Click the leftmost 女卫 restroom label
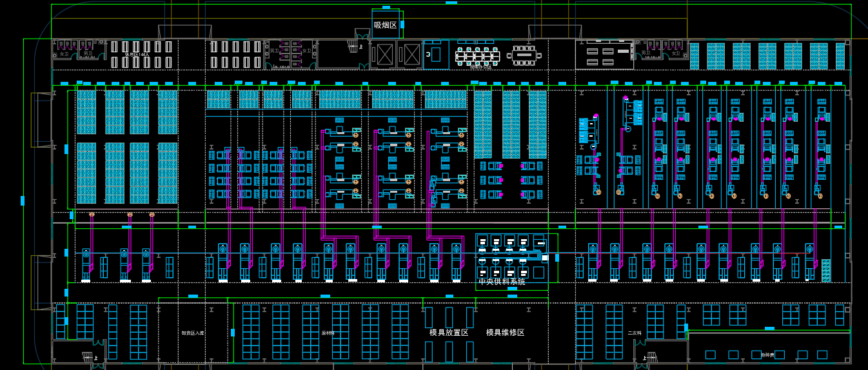This screenshot has width=868, height=370. 64,54
